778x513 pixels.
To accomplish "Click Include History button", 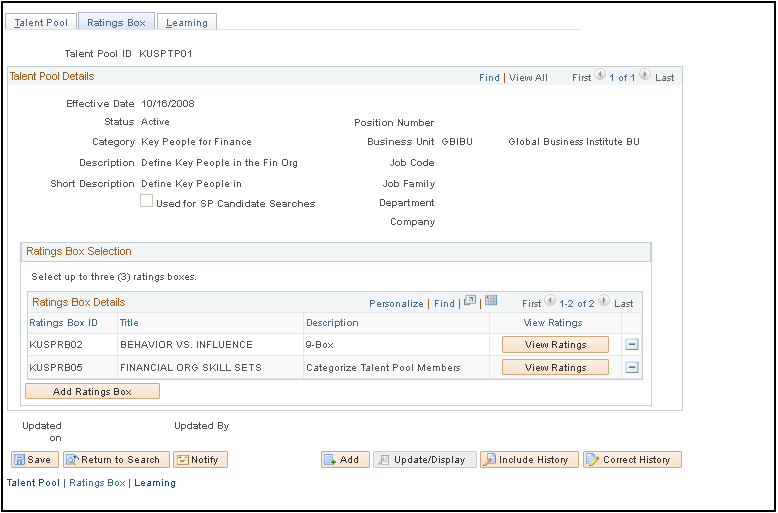I will pos(529,460).
